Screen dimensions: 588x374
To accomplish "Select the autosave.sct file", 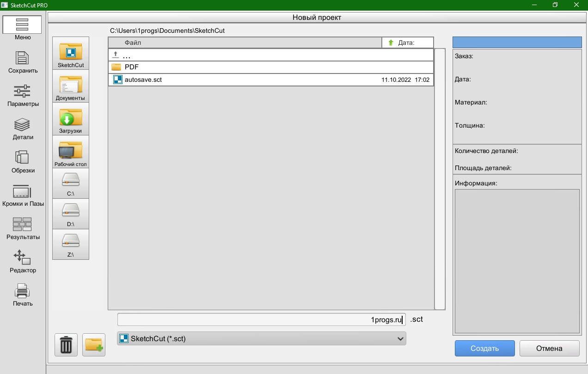I will tap(271, 80).
